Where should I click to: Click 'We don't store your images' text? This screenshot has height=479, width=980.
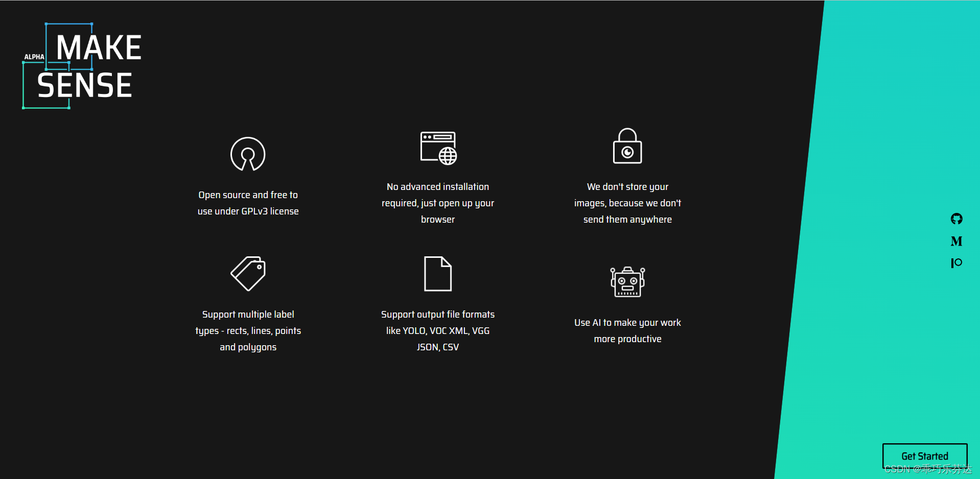(x=627, y=203)
